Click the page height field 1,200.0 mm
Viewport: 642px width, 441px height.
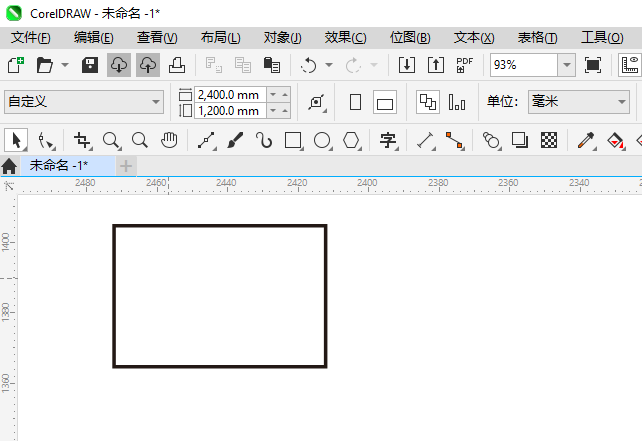pos(230,111)
